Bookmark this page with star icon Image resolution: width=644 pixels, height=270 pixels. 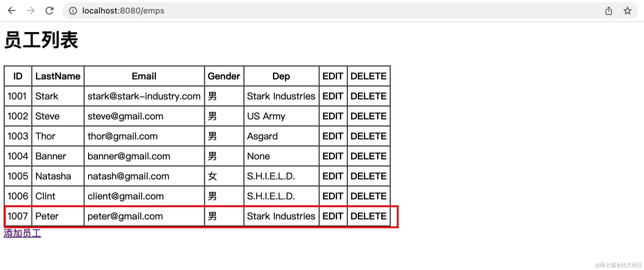point(628,11)
